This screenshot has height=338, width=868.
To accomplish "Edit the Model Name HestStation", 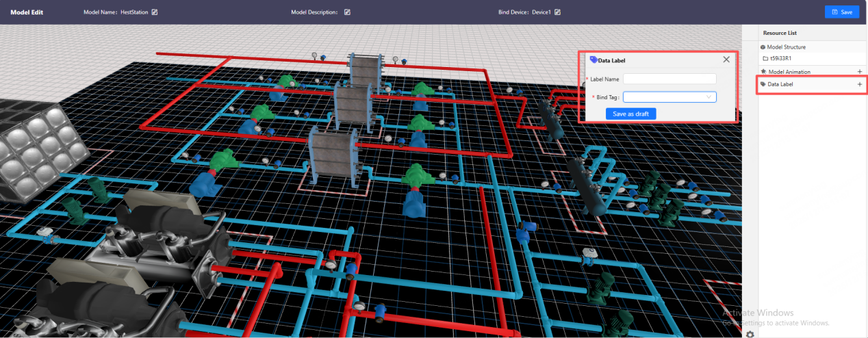I will pyautogui.click(x=155, y=12).
